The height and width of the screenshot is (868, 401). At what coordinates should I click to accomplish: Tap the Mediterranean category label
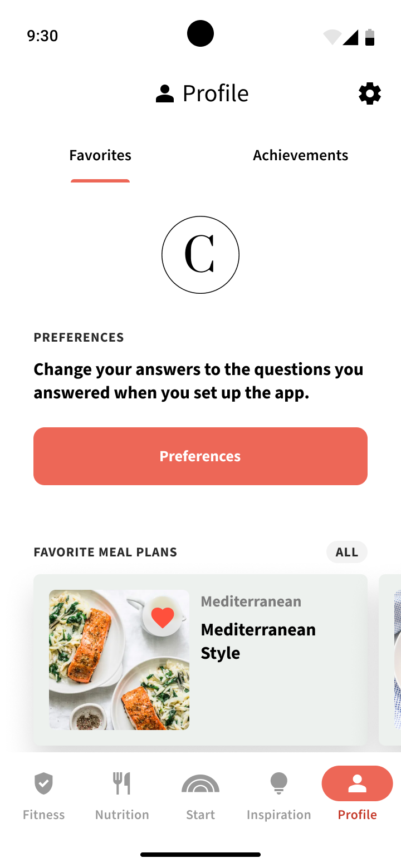(251, 601)
